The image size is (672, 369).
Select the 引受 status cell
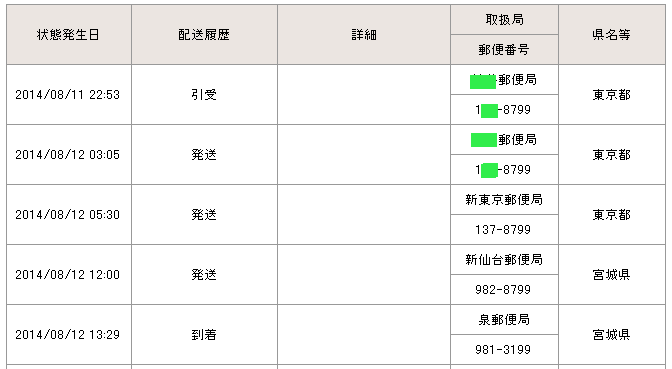[x=204, y=95]
